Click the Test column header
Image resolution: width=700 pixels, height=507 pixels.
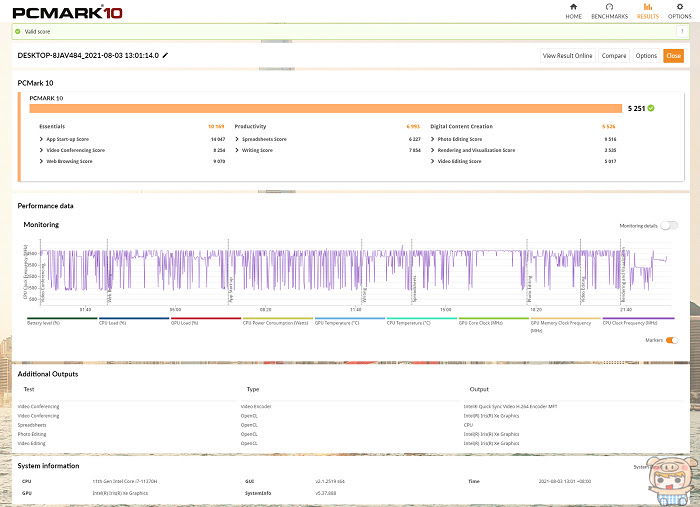coord(29,389)
